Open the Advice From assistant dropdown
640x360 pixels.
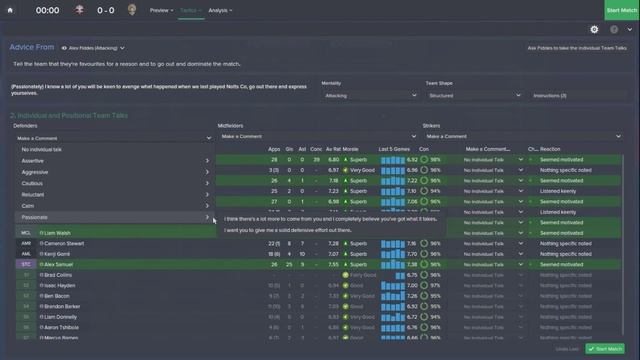click(93, 48)
